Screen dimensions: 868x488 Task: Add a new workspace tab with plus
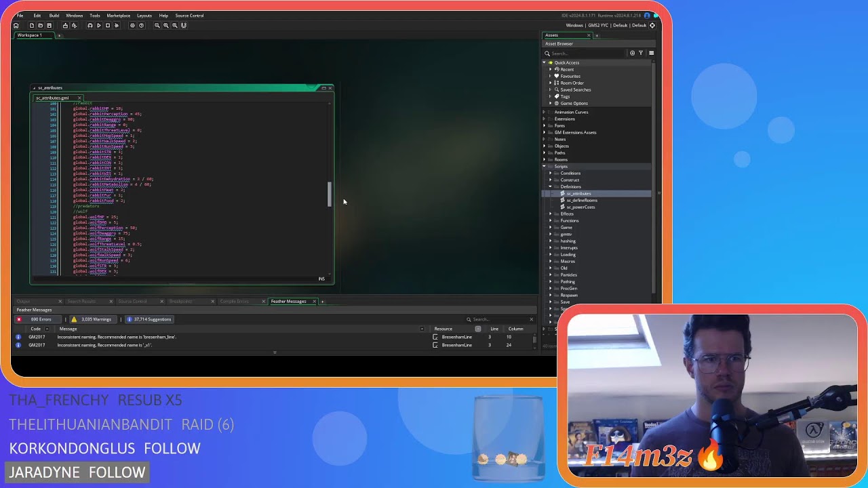[x=59, y=35]
